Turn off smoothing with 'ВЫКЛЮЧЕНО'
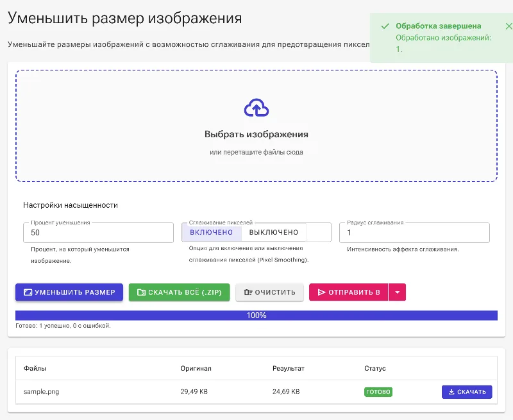513x420 pixels. 274,233
